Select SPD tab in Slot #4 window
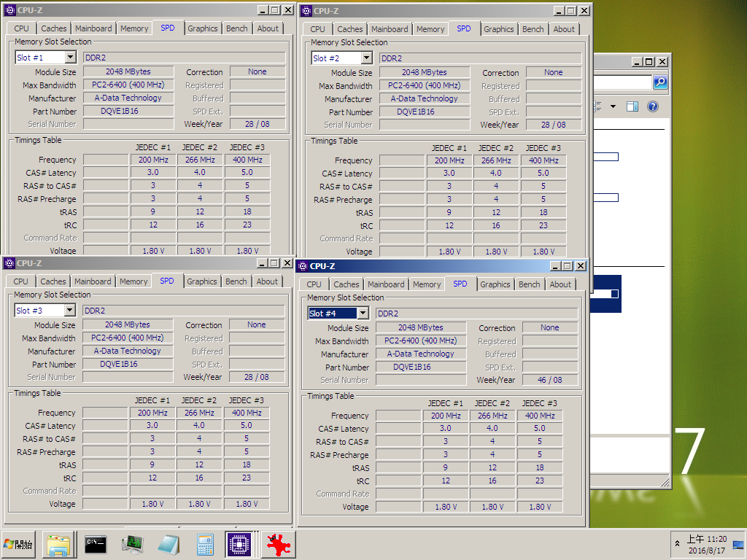The width and height of the screenshot is (747, 560). tap(460, 284)
